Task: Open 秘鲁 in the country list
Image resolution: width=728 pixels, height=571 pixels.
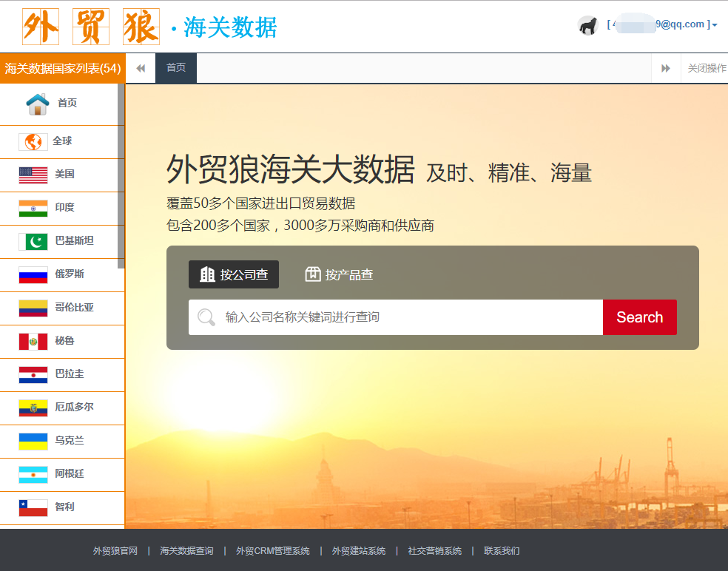Action: click(62, 341)
